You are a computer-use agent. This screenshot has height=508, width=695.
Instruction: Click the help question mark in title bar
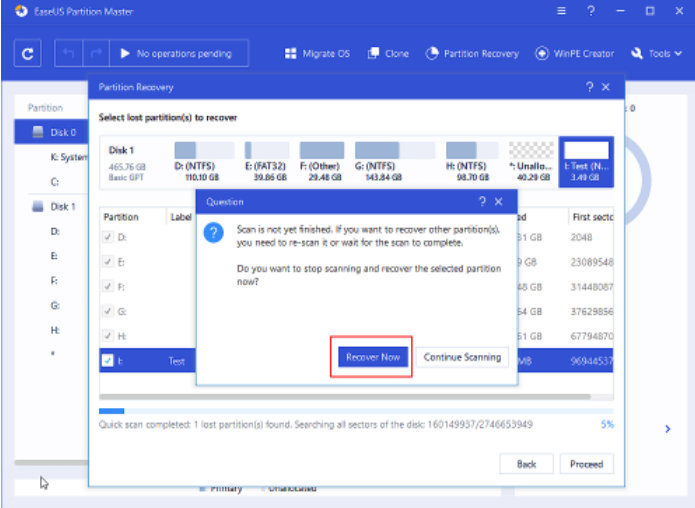pyautogui.click(x=591, y=11)
